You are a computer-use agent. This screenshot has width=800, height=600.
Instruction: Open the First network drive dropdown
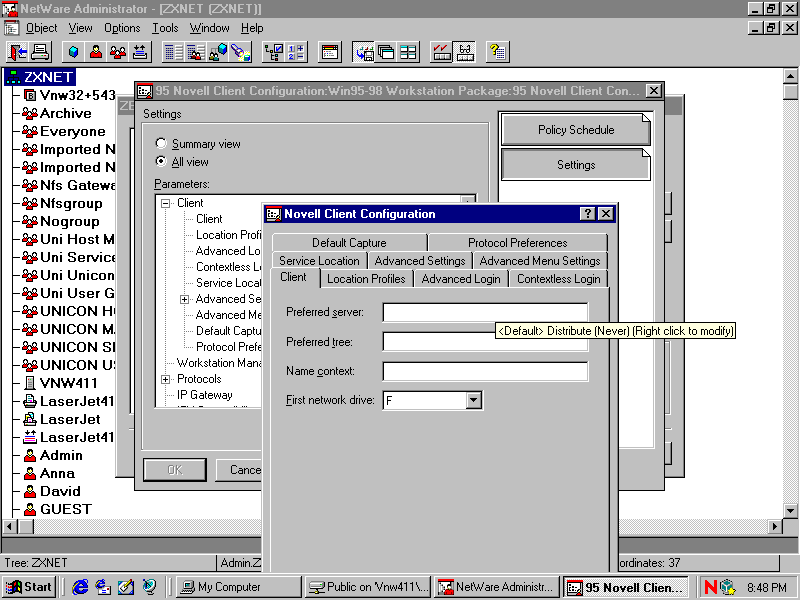[x=473, y=401]
